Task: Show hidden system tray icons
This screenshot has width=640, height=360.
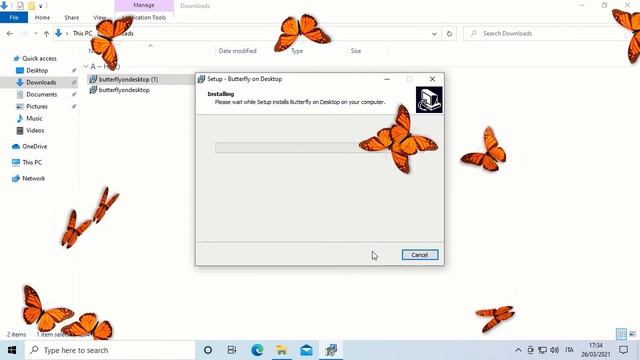Action: pyautogui.click(x=518, y=350)
